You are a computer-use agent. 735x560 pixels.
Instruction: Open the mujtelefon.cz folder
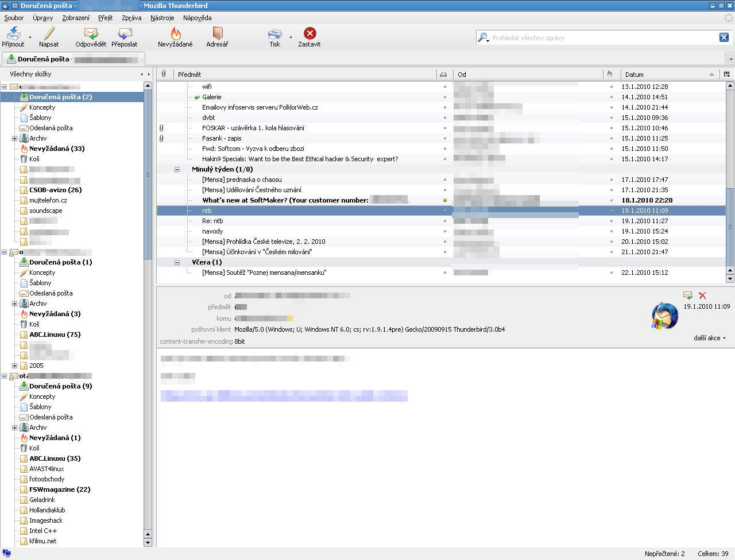tap(48, 200)
